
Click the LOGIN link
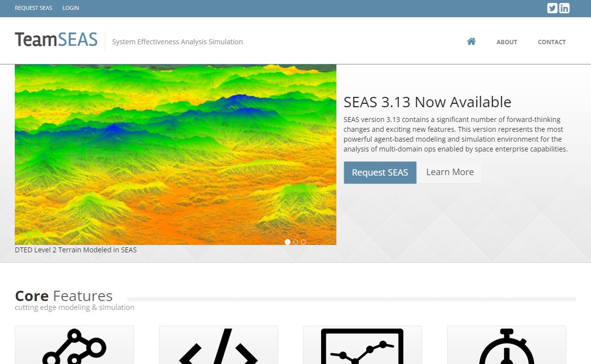(70, 8)
